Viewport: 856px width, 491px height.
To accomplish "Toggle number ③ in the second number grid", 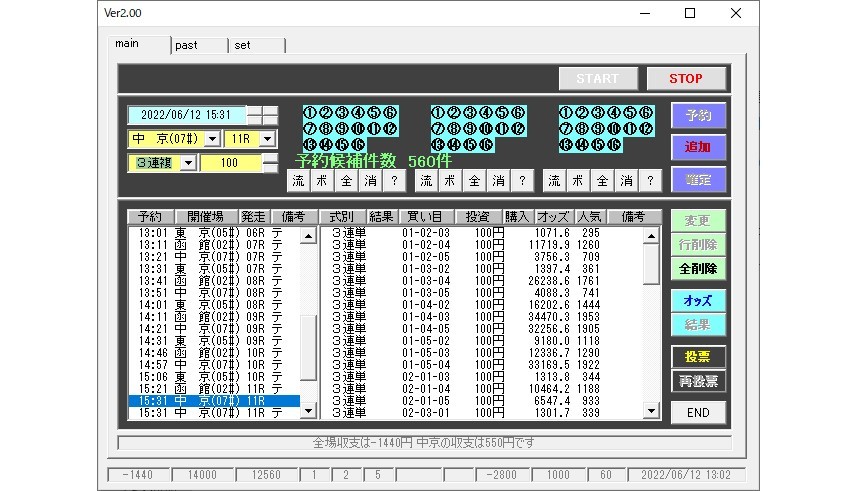I will (x=469, y=113).
